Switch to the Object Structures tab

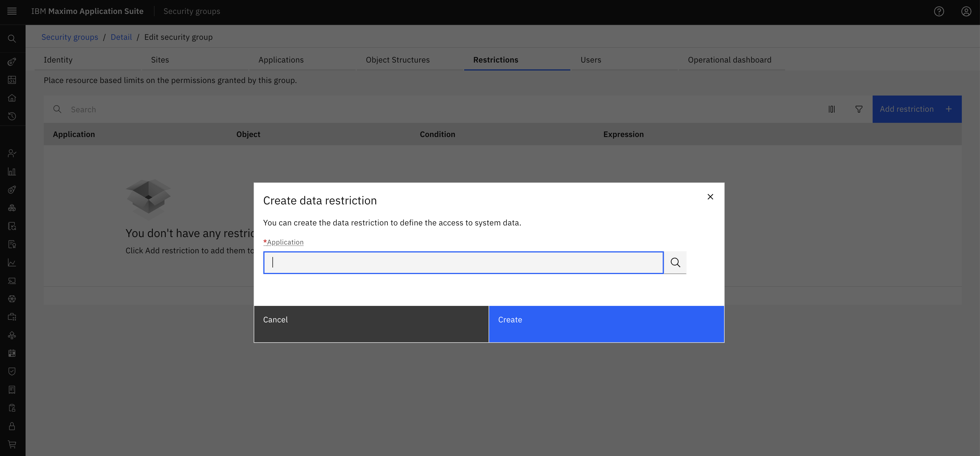point(410,60)
